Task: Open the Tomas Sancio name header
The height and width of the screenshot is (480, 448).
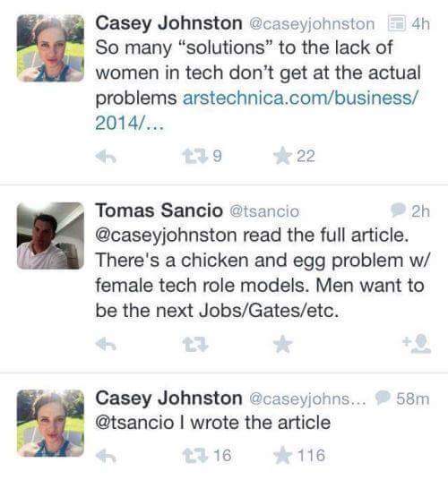Action: point(159,210)
